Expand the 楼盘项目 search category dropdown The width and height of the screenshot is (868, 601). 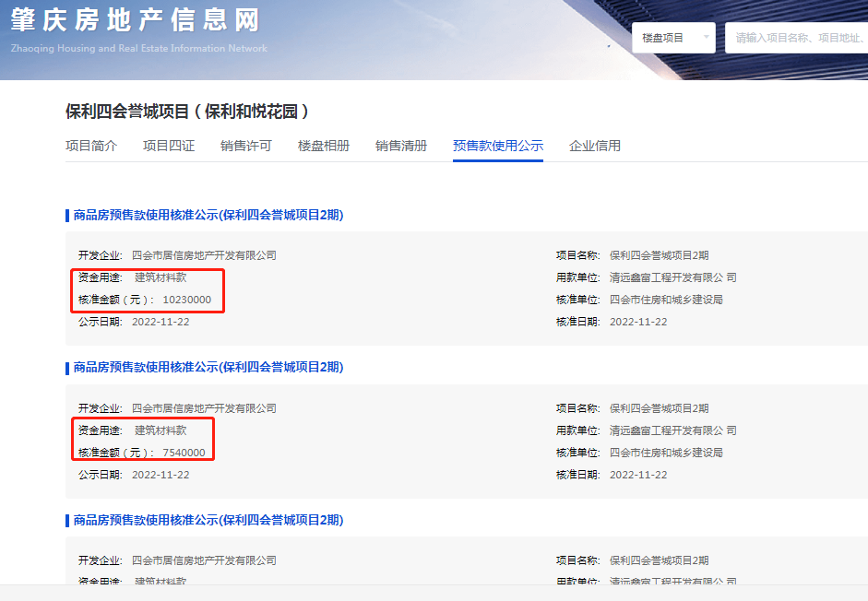(x=673, y=38)
